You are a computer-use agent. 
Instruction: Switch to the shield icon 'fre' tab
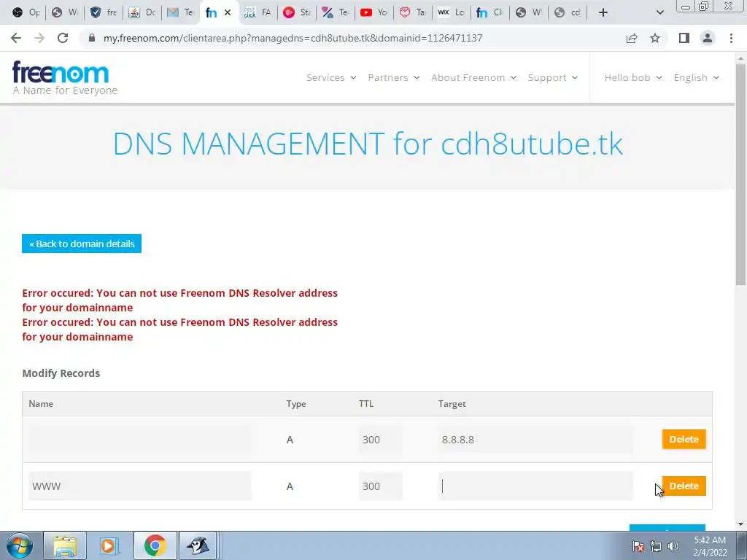(x=104, y=12)
